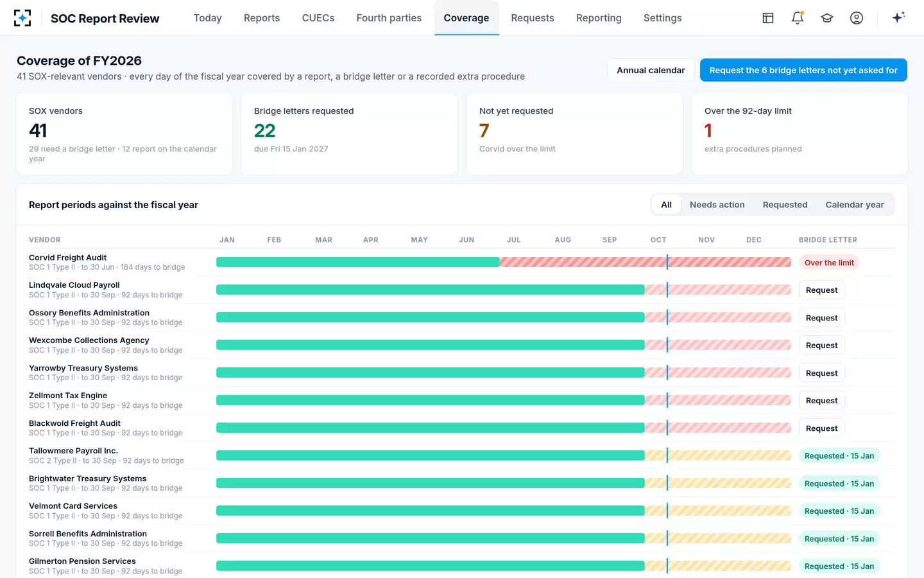924x578 pixels.
Task: Open the user account profile icon
Action: [x=857, y=18]
